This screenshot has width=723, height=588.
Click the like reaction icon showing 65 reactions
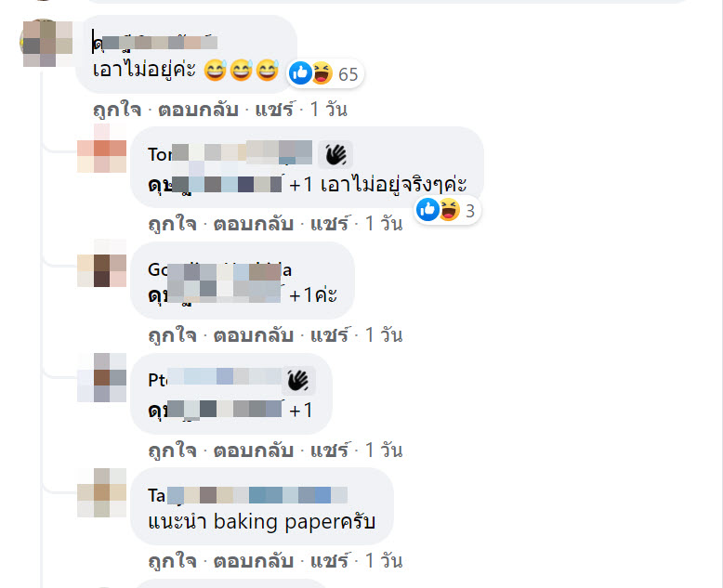301,73
